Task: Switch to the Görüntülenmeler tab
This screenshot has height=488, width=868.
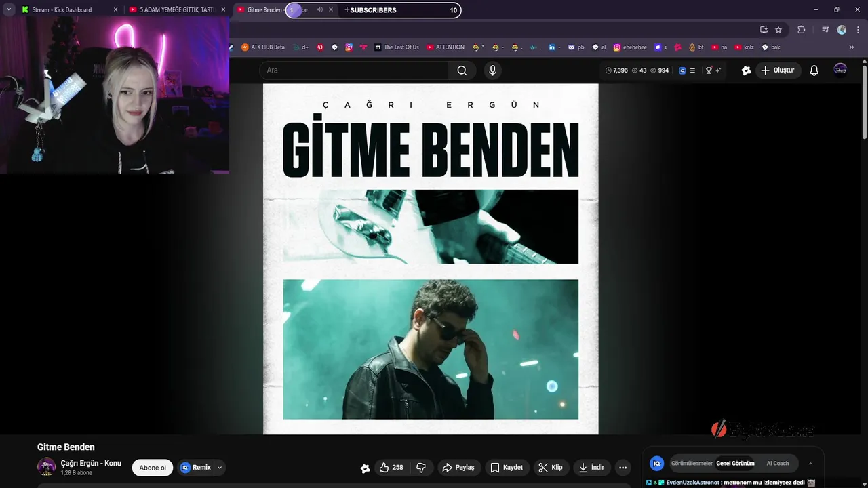Action: pos(692,464)
